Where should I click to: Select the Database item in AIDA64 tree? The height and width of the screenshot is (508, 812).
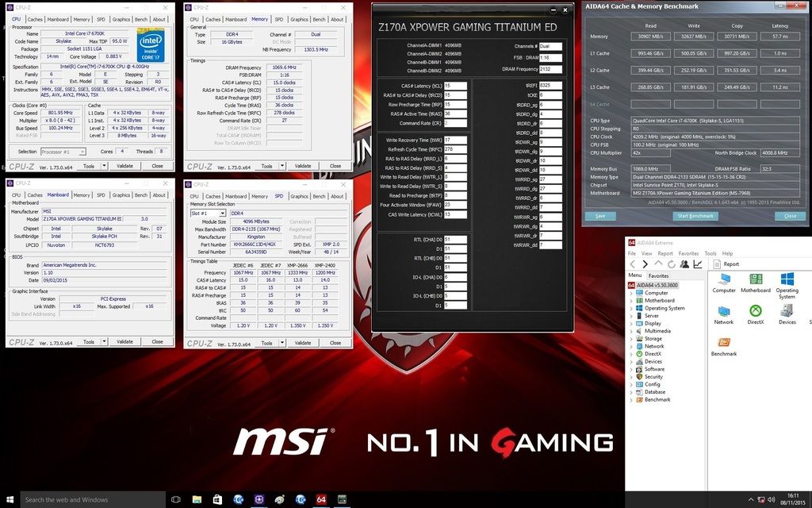pyautogui.click(x=654, y=392)
